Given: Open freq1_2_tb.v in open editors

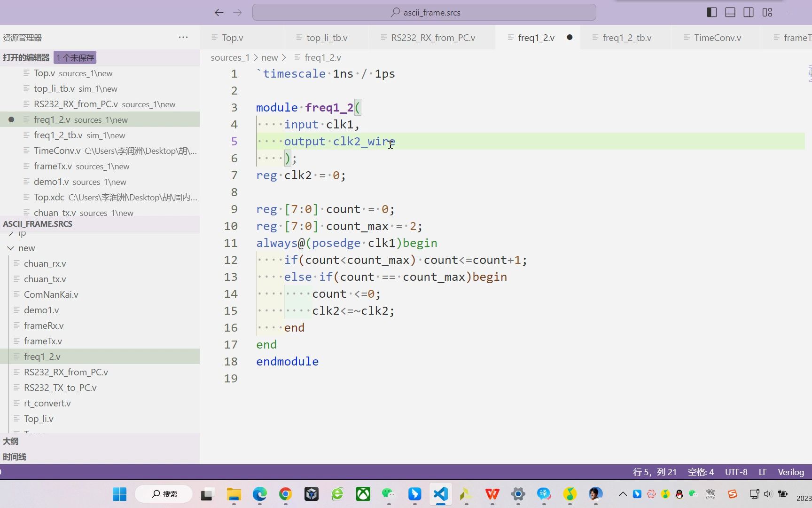Looking at the screenshot, I should [x=100, y=135].
